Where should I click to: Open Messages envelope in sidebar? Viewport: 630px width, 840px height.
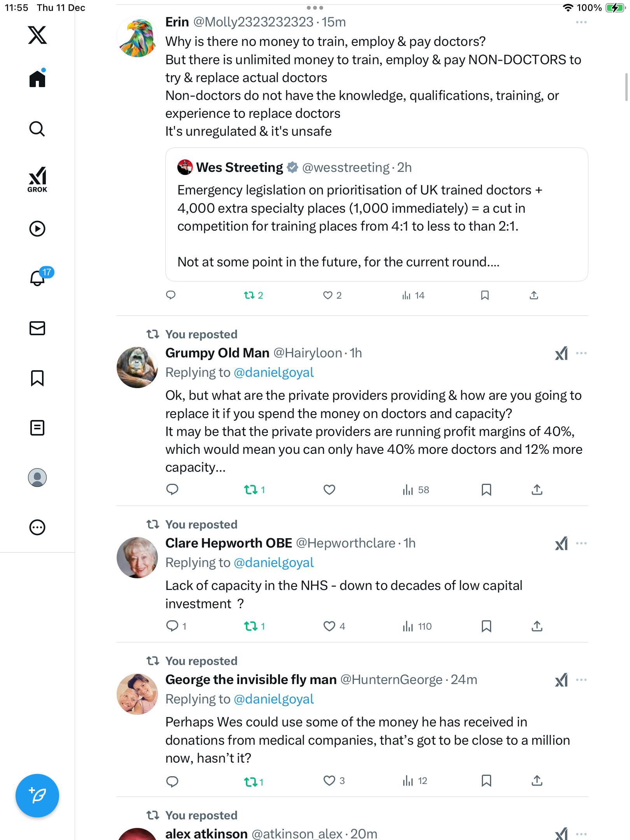pyautogui.click(x=37, y=328)
